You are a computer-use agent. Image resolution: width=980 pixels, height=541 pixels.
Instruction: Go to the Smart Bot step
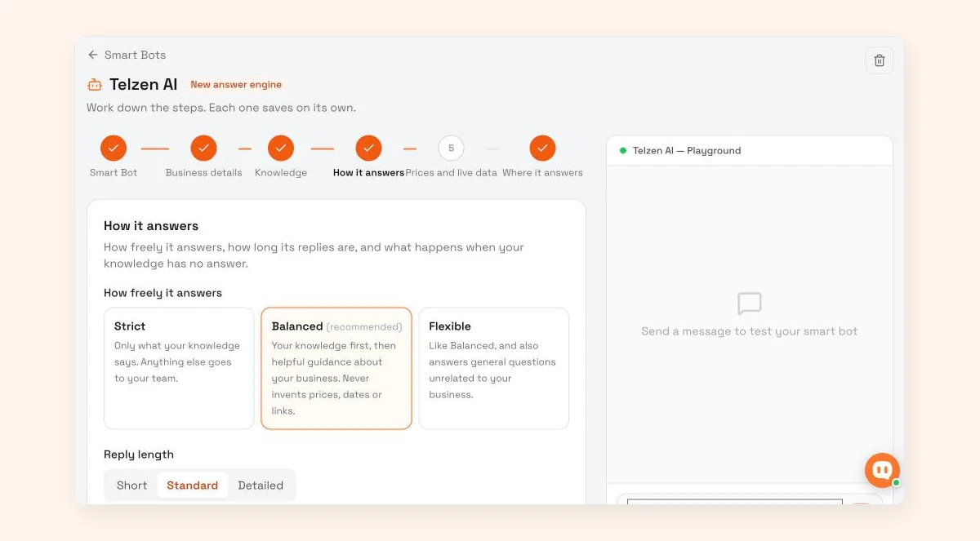coord(114,149)
